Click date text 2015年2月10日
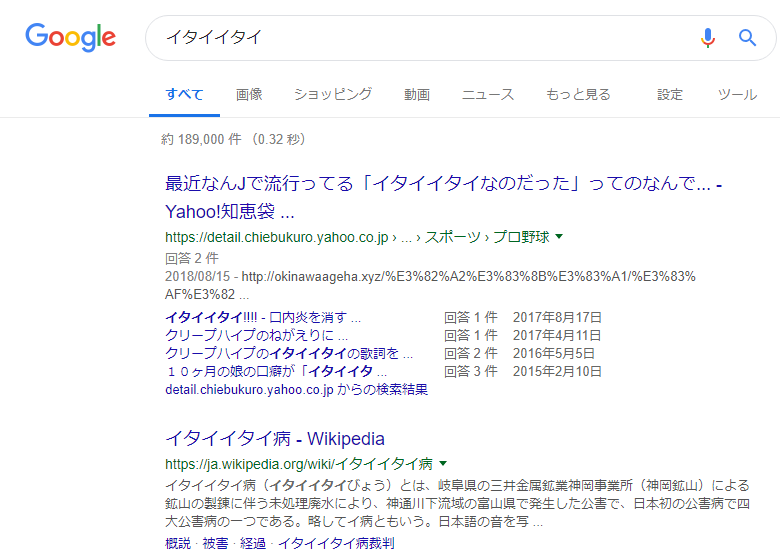 [557, 371]
